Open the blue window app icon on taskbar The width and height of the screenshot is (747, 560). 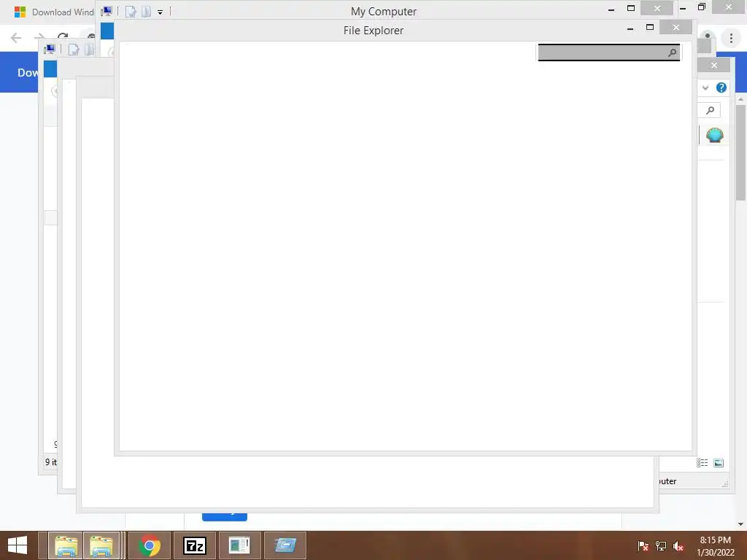point(285,545)
